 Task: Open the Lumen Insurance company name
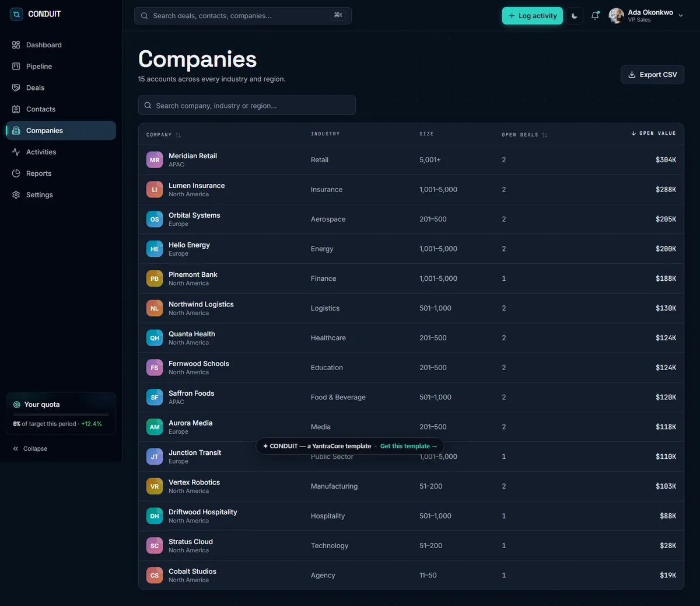(197, 186)
